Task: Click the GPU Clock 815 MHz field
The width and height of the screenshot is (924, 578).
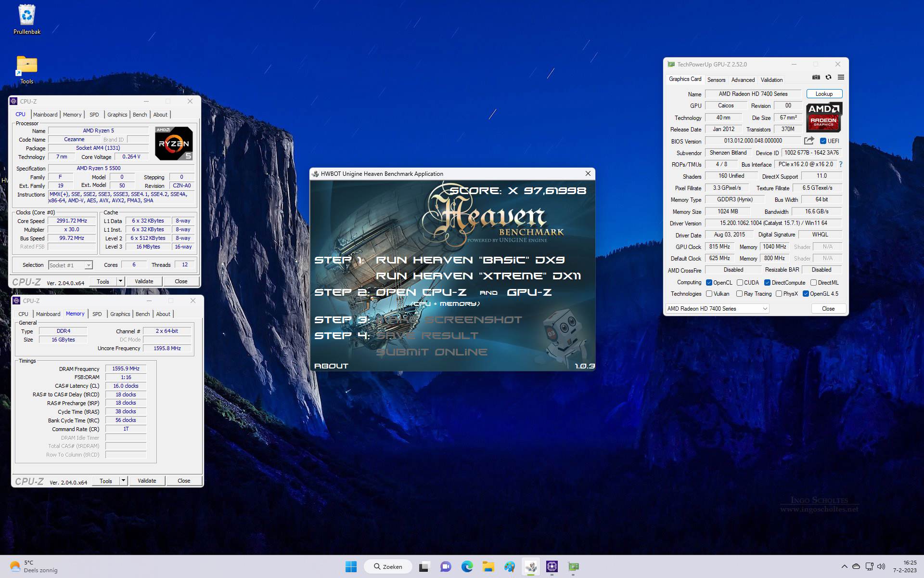Action: click(719, 247)
